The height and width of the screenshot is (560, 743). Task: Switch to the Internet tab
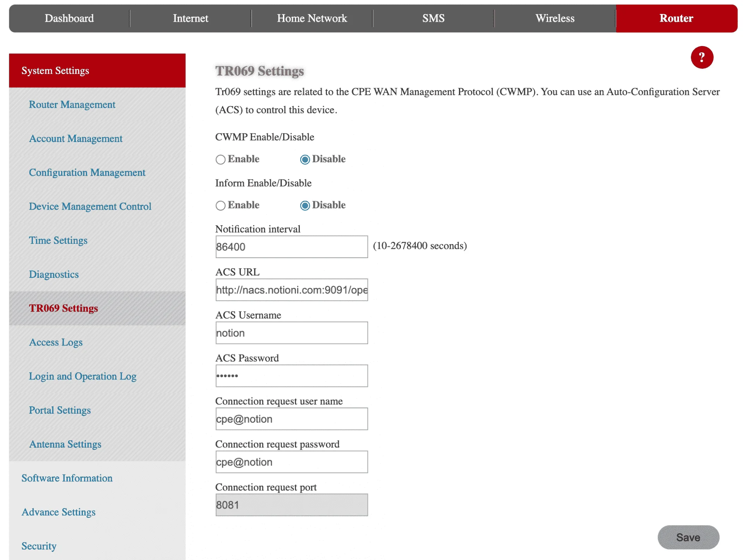[190, 18]
